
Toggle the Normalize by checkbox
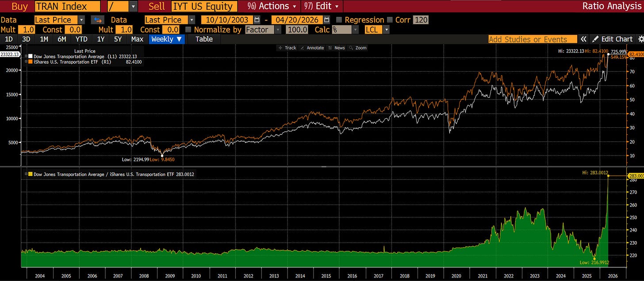tap(188, 30)
